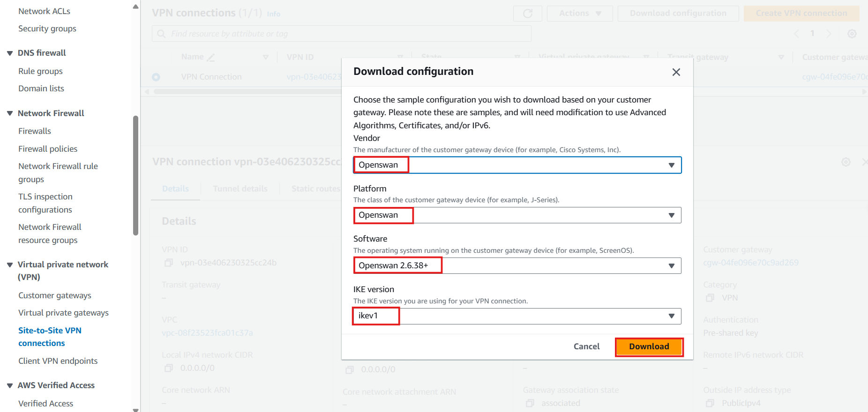Copy the Local IPv4 network CIDR value

coord(169,368)
